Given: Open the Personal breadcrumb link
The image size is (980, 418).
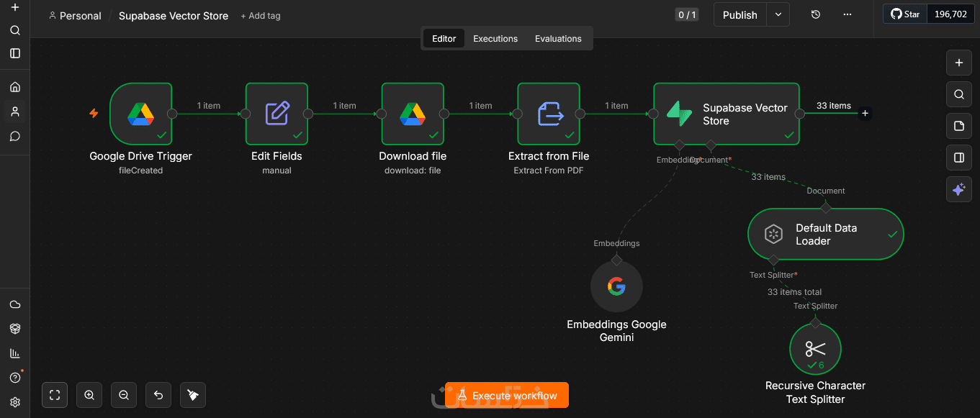Looking at the screenshot, I should (x=75, y=16).
